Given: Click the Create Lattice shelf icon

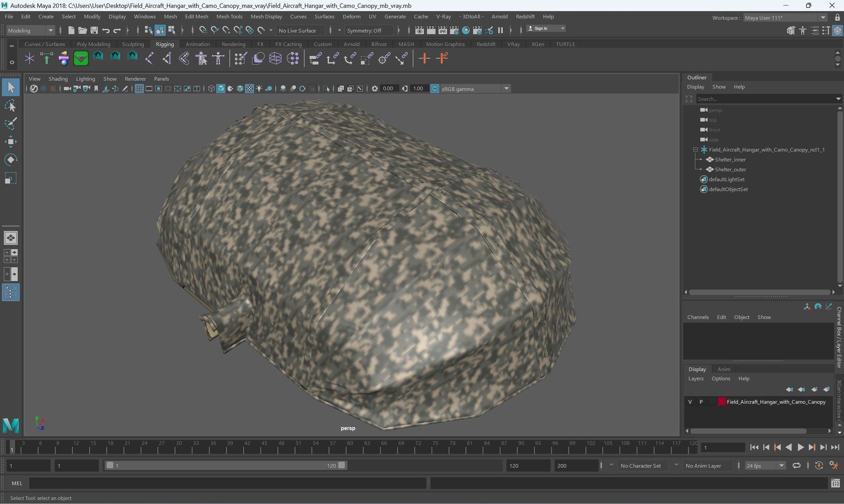Looking at the screenshot, I should point(275,58).
